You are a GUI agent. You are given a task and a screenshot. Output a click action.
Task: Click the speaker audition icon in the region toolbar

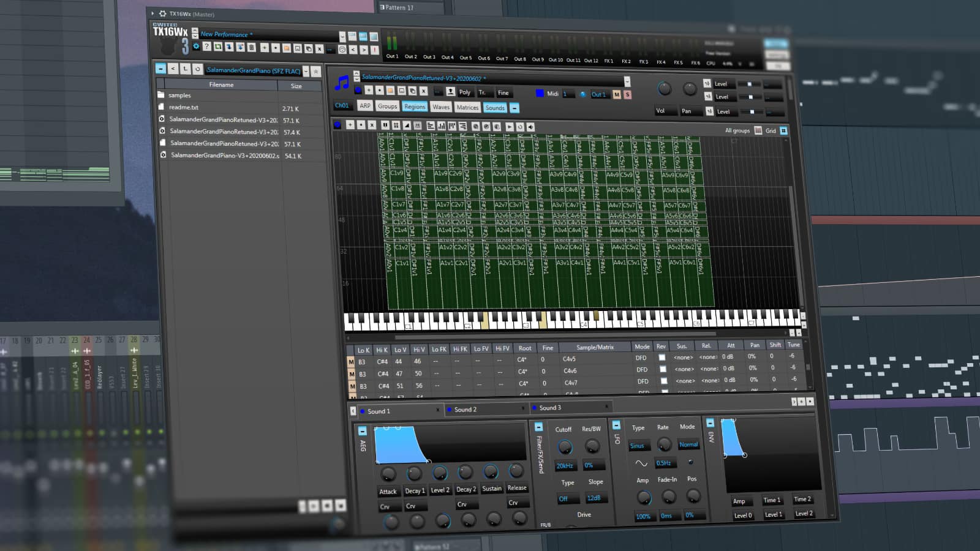(x=529, y=126)
